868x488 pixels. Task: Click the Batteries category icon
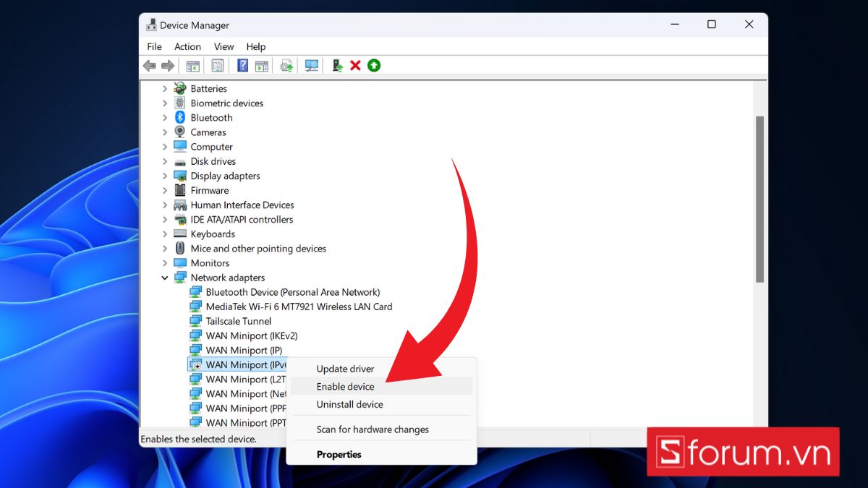[180, 88]
